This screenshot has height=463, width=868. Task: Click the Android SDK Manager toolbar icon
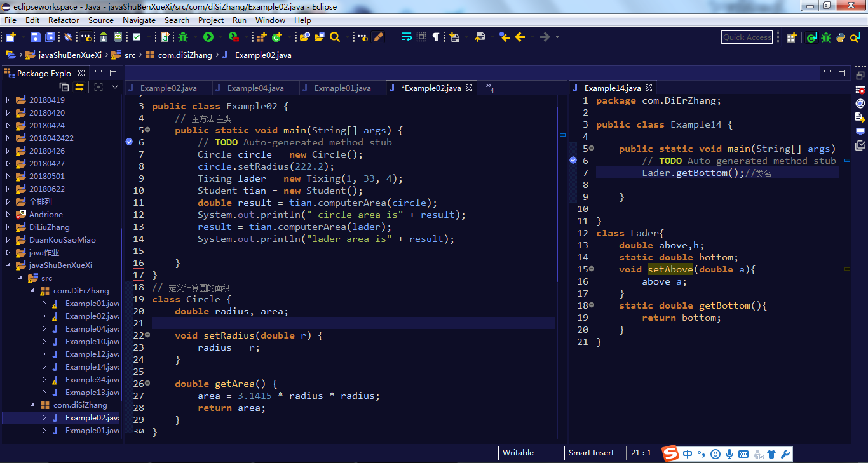coord(103,37)
